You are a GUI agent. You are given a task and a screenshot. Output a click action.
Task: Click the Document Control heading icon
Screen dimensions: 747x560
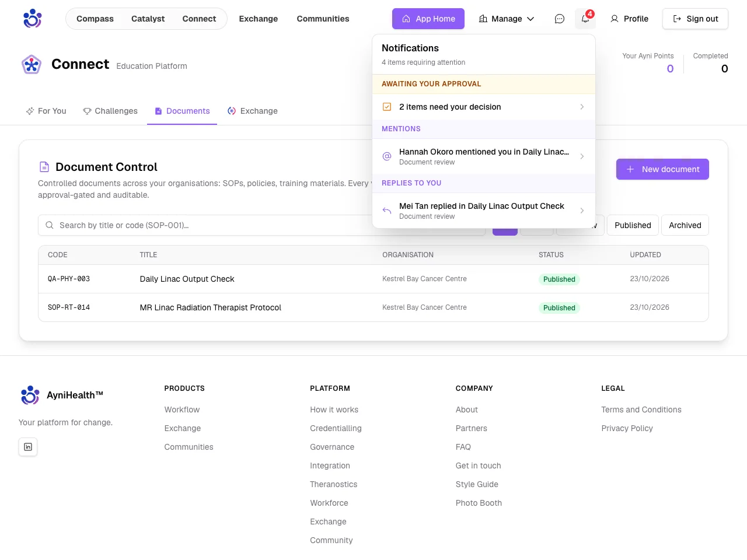click(44, 167)
